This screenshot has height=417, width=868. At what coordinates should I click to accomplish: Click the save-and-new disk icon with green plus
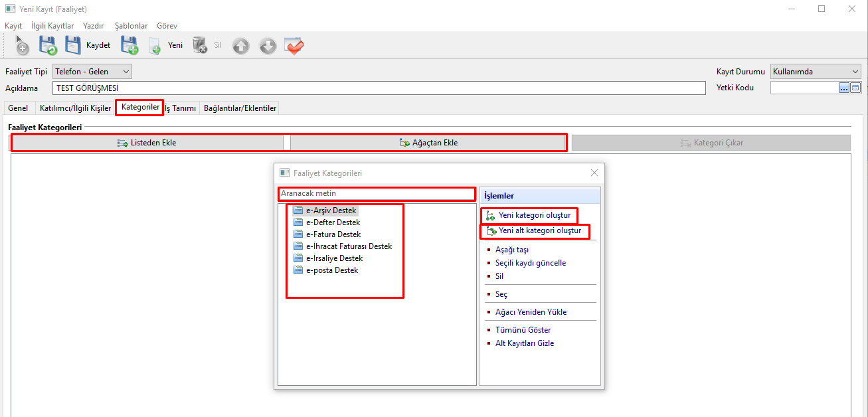[x=130, y=46]
